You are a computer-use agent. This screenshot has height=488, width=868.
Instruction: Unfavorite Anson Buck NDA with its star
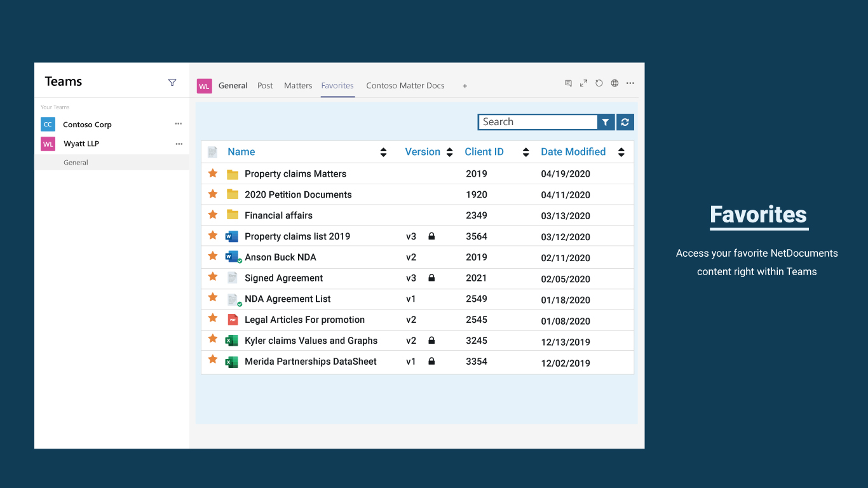213,256
